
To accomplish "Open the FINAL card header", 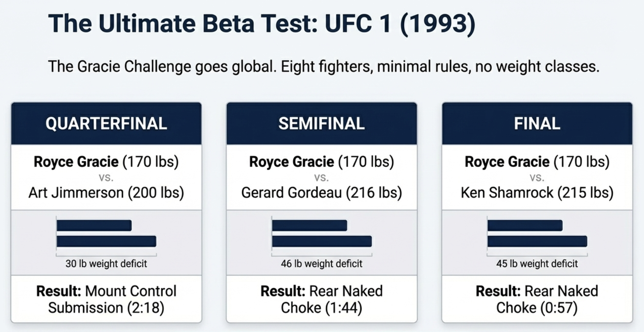I will pyautogui.click(x=537, y=123).
